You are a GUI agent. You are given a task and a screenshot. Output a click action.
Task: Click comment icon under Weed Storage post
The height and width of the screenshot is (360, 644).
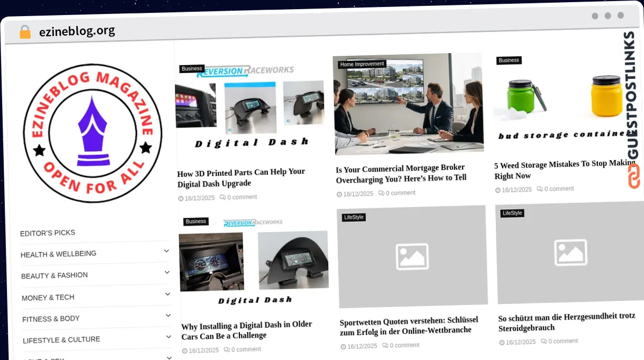pos(539,189)
